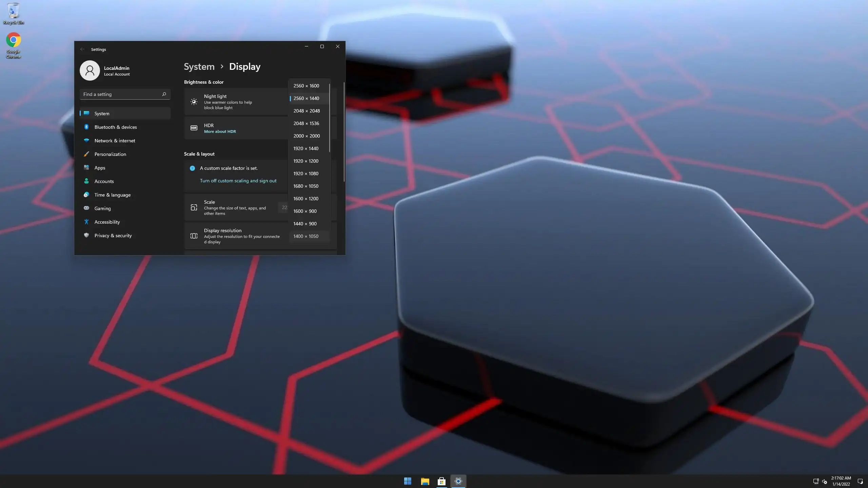Select 1920 × 1080 resolution option
The width and height of the screenshot is (868, 488).
(x=306, y=174)
